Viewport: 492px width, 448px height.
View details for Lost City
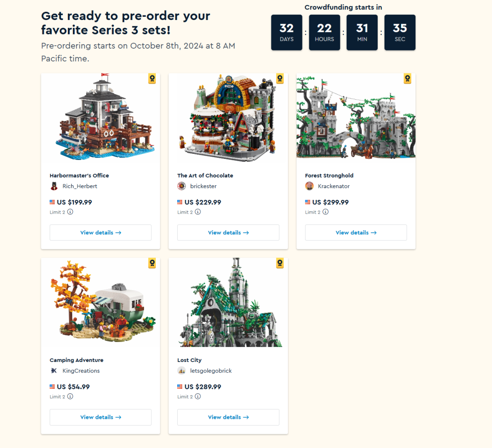point(228,417)
